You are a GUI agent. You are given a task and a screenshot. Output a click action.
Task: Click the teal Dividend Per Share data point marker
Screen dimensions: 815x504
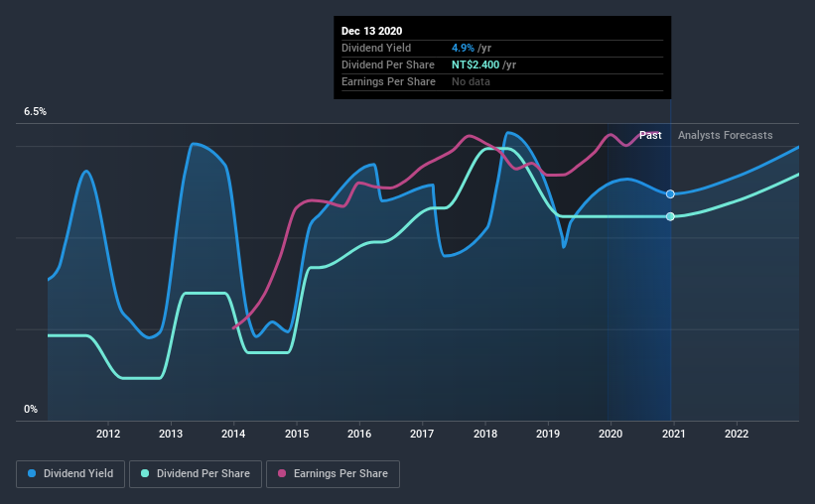click(670, 216)
